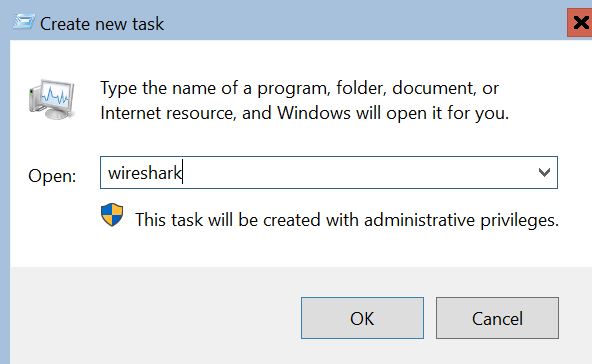This screenshot has height=364, width=592.
Task: Close the Create new task dialog
Action: [580, 23]
